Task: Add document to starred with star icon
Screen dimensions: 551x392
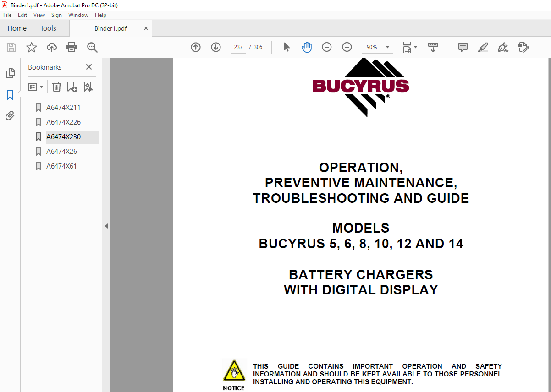Action: click(x=32, y=47)
